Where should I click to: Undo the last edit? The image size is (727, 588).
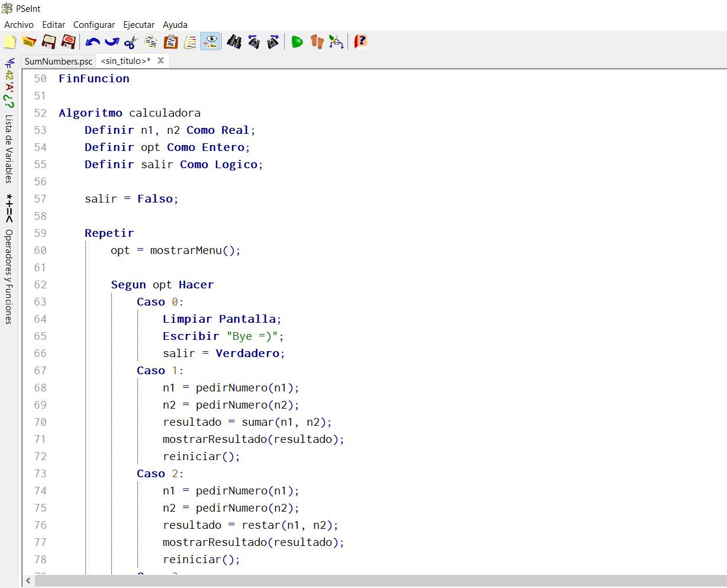click(92, 41)
